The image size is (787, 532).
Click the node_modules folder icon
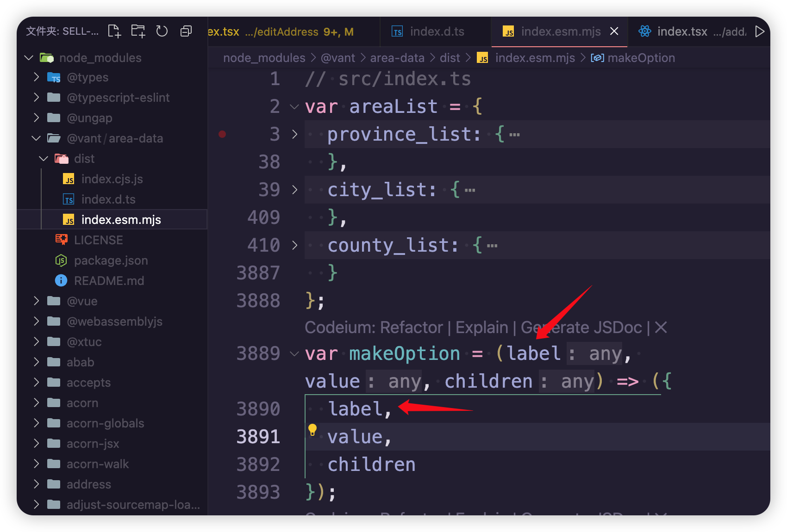click(x=47, y=58)
